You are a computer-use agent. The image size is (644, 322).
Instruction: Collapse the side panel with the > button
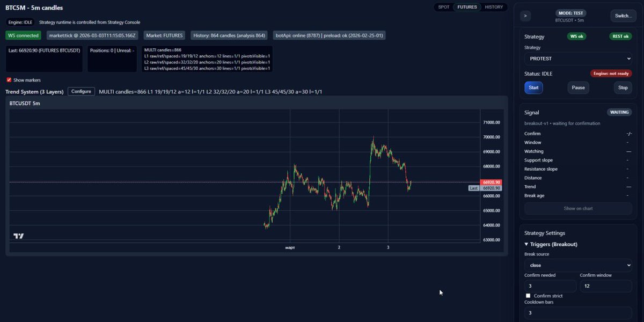click(x=525, y=16)
